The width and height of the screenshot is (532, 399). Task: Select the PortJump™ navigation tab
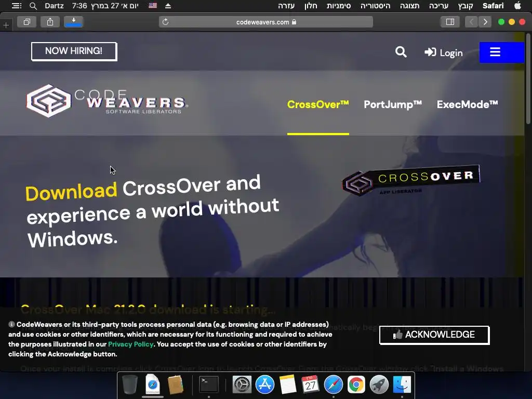click(x=393, y=104)
